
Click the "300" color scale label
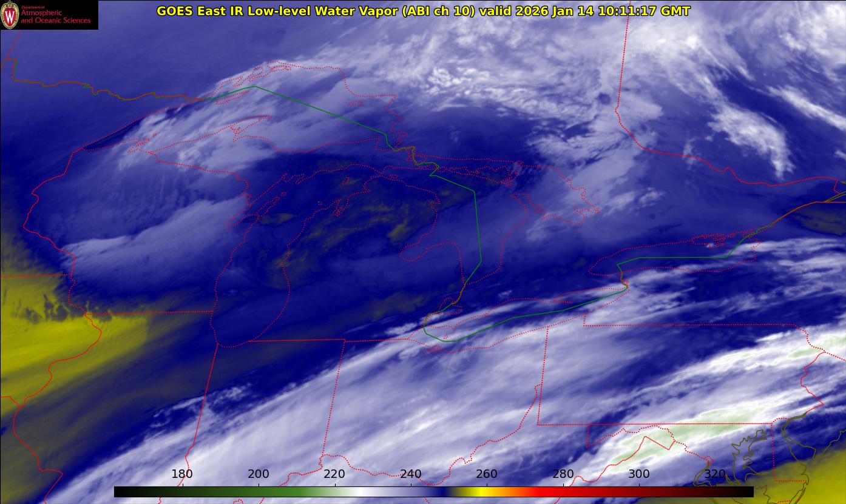639,474
